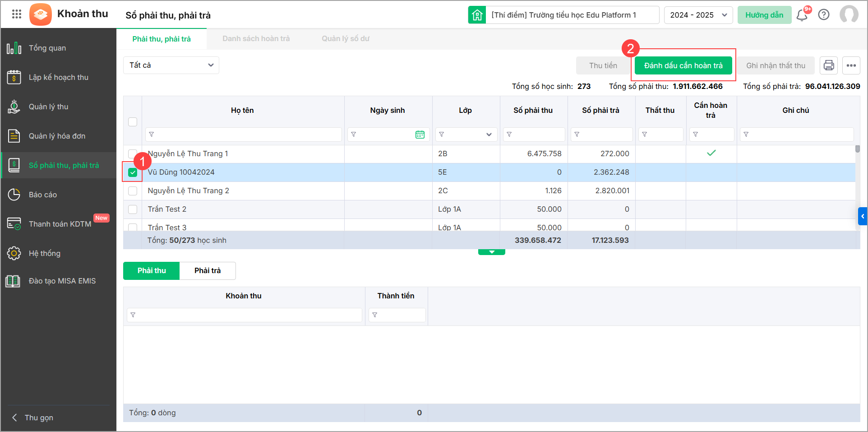
Task: Open Quản lý hóa đơn in sidebar
Action: (57, 136)
